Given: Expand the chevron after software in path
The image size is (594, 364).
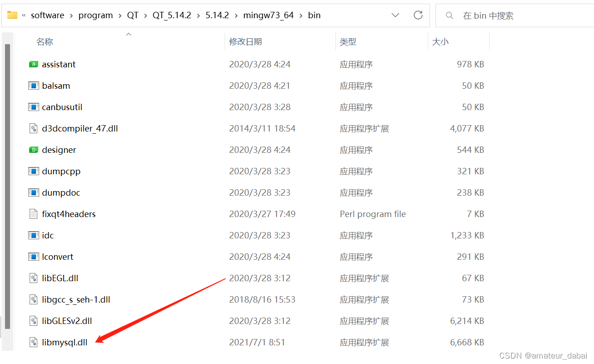Looking at the screenshot, I should coord(72,15).
